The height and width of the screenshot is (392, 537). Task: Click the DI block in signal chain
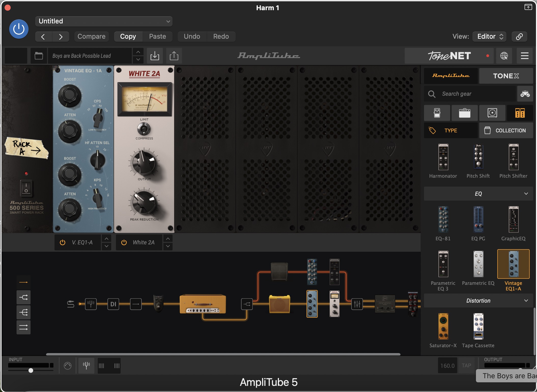click(113, 304)
